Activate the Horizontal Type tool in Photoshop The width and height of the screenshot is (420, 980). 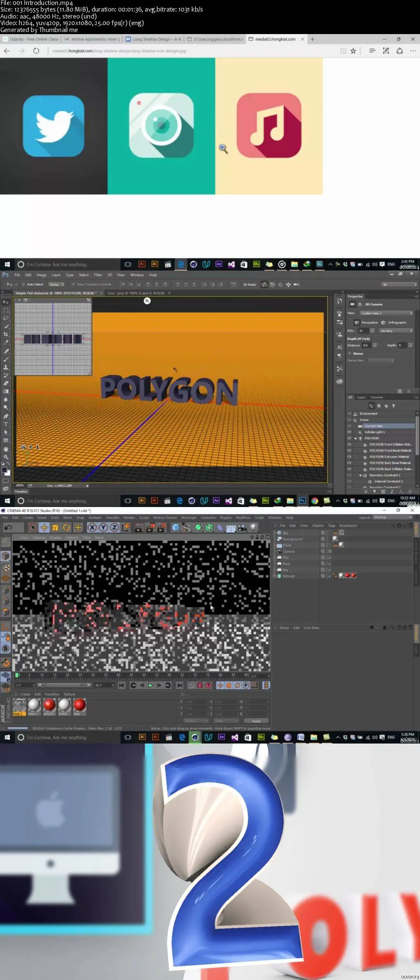(x=6, y=424)
